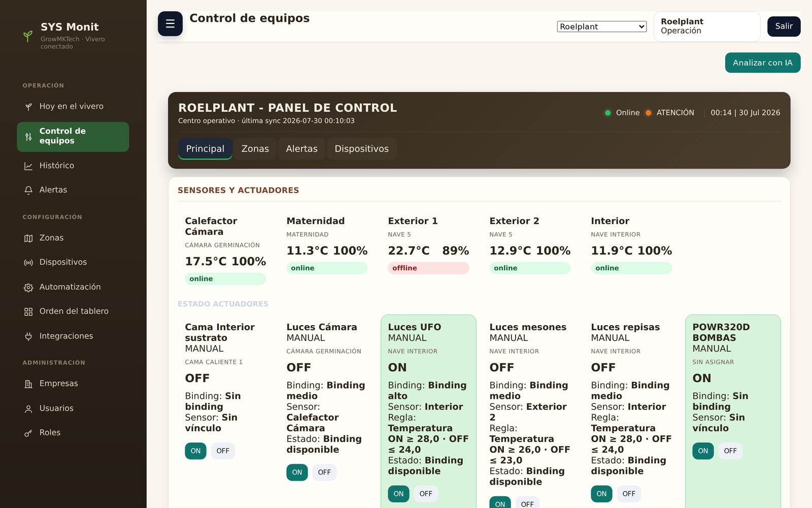This screenshot has width=812, height=508.
Task: Click the Integraciones plug icon
Action: click(x=28, y=336)
